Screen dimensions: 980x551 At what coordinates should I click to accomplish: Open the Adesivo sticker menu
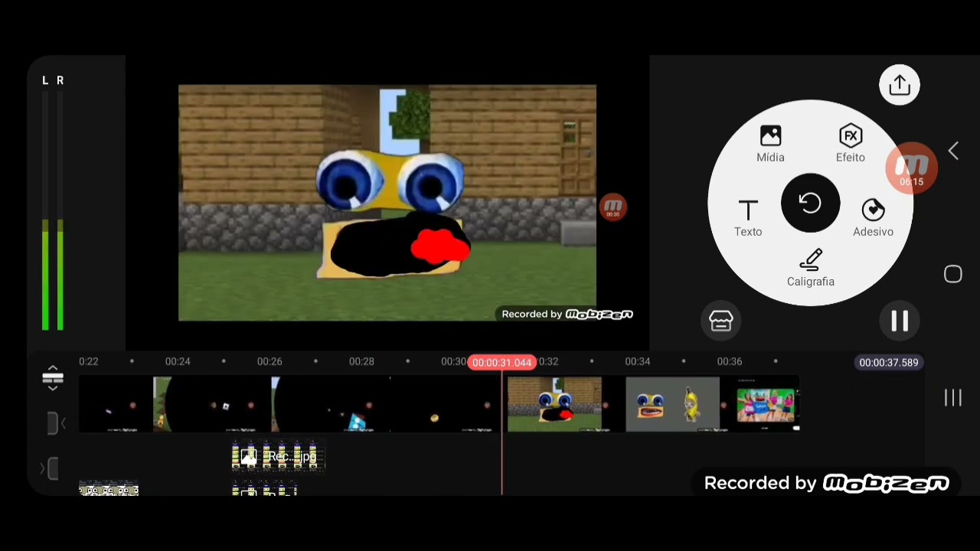click(x=873, y=218)
